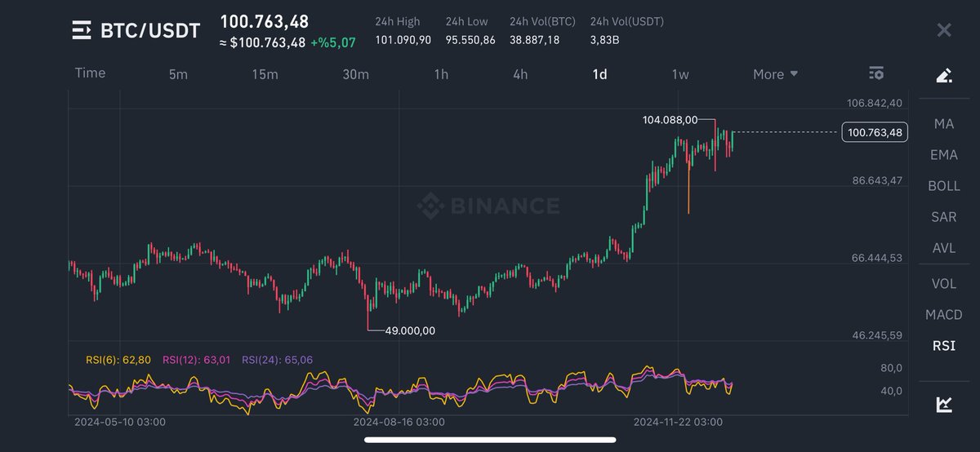The image size is (980, 452).
Task: Switch to the 4h interval
Action: (520, 74)
